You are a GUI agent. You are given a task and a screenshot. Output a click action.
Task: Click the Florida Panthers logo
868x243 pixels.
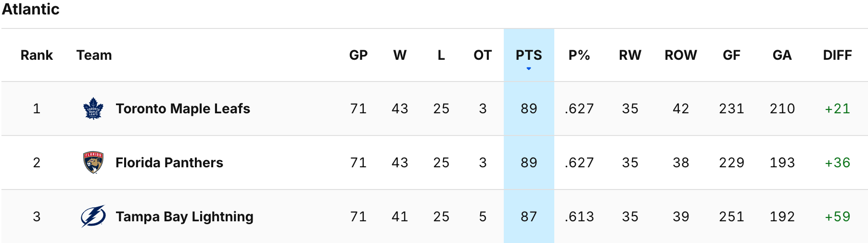[x=93, y=162]
